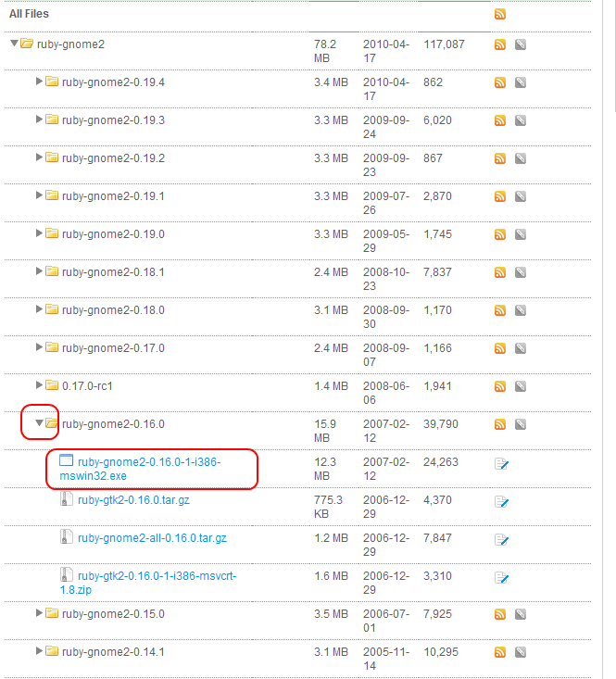Expand the ruby-gnome2-0.18.1 folder
616x679 pixels.
(x=39, y=271)
